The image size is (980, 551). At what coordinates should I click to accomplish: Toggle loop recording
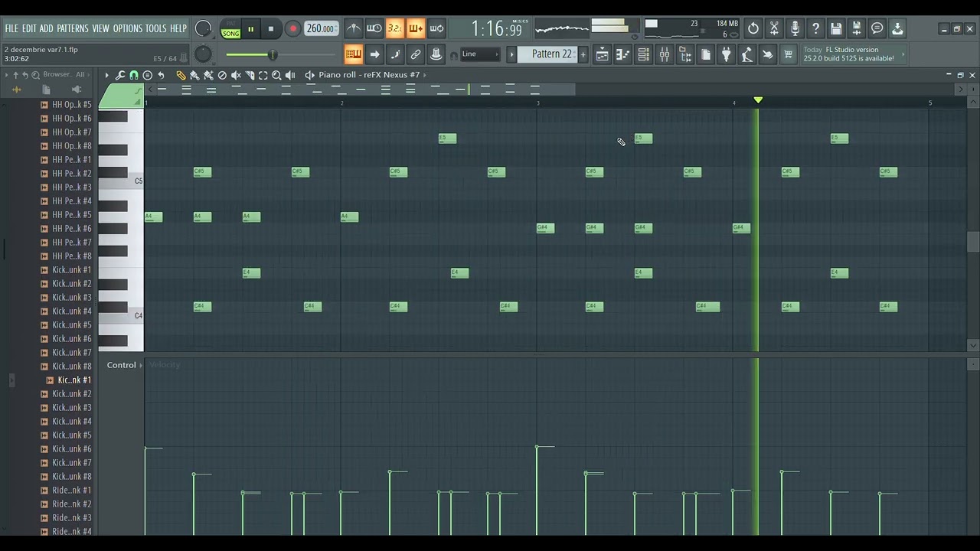[436, 29]
